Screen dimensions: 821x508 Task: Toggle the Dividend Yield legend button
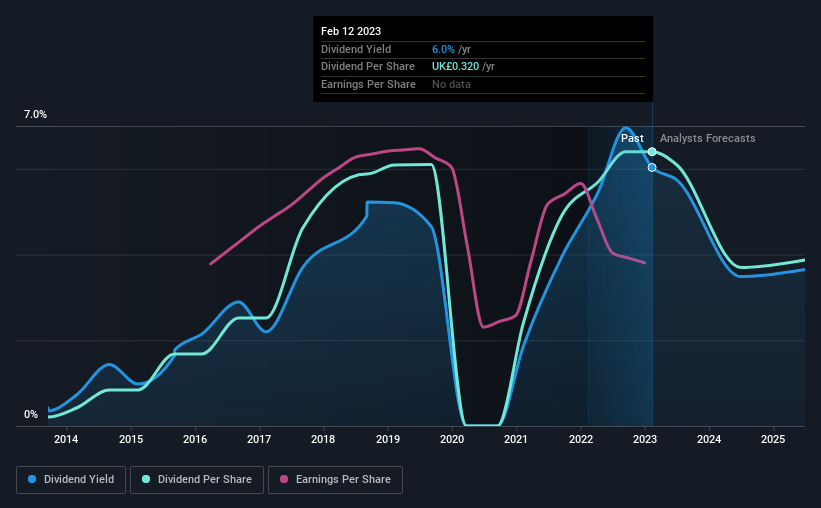(71, 480)
